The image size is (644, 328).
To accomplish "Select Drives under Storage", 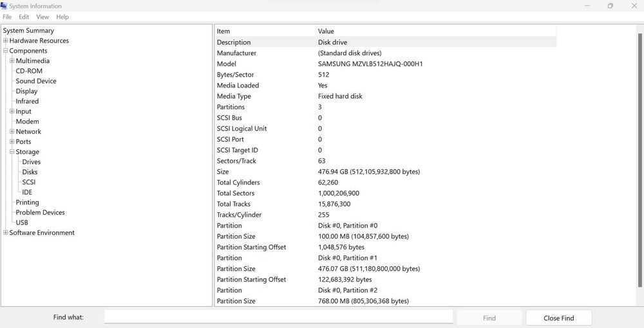I will pyautogui.click(x=31, y=162).
